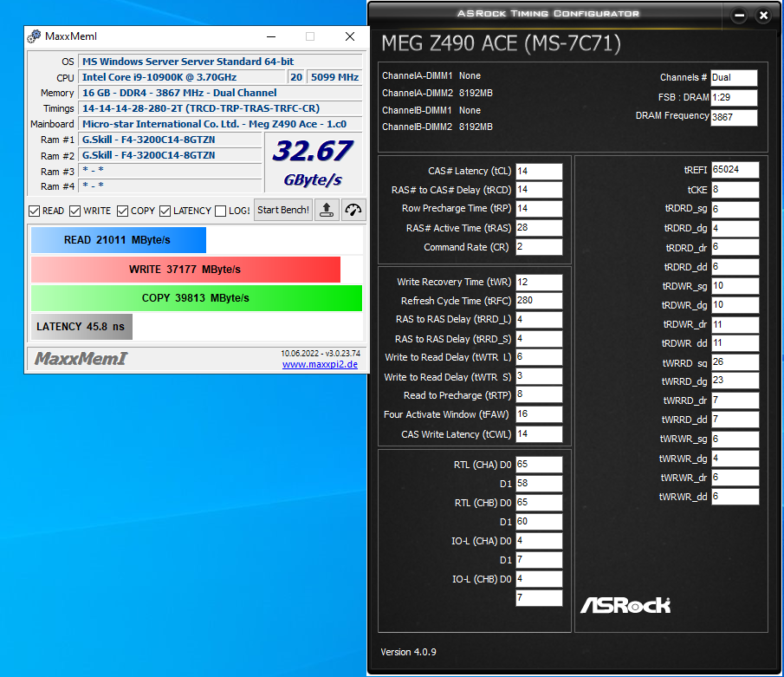The image size is (784, 677).
Task: Click the Ram #1 G.Skill module entry
Action: click(x=170, y=140)
